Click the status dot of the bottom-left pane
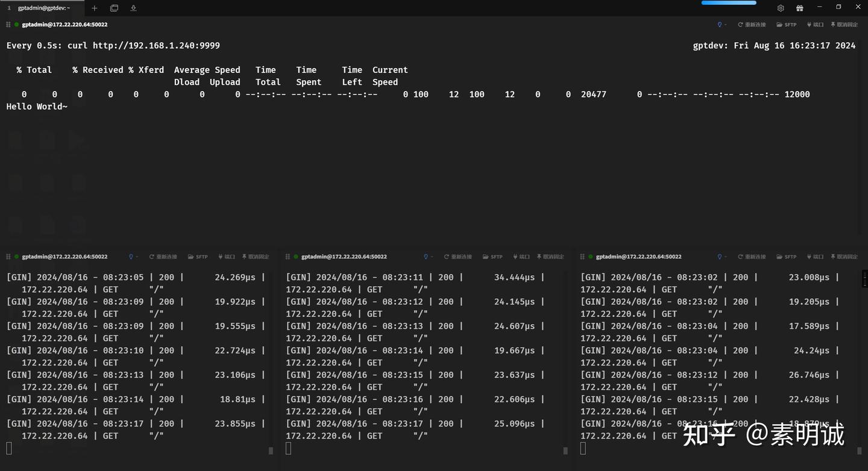 17,257
